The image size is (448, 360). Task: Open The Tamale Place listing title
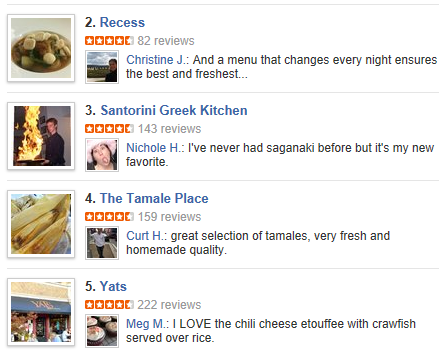pyautogui.click(x=154, y=199)
